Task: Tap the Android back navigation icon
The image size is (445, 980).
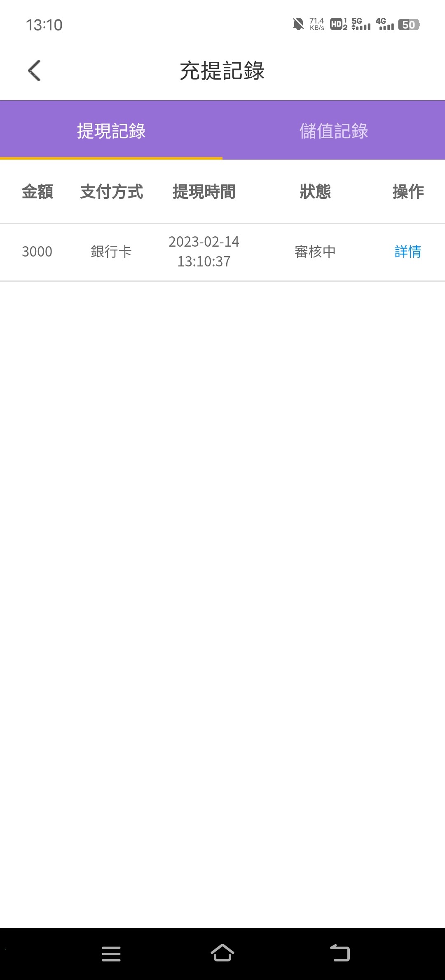Action: (340, 953)
